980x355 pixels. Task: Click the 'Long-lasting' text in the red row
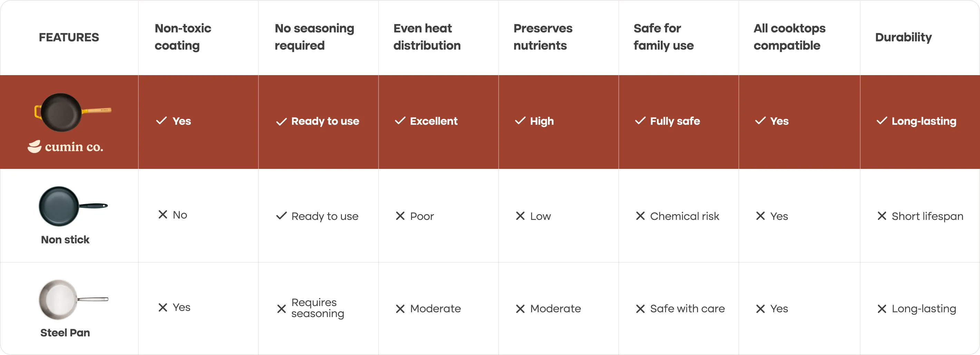pos(924,121)
